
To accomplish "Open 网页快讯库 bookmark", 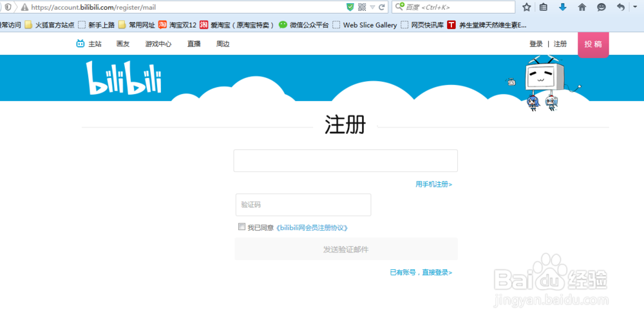I will pyautogui.click(x=422, y=25).
